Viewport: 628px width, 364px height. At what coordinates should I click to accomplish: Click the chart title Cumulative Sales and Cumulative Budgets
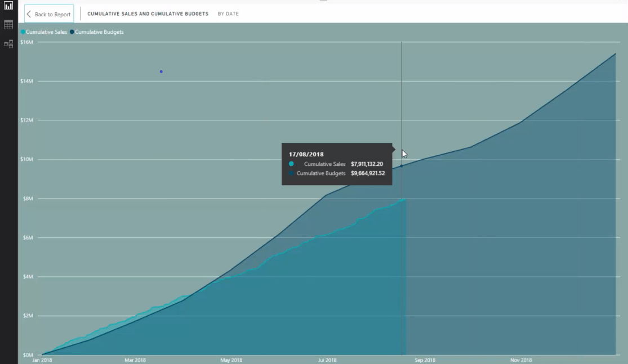pos(148,14)
